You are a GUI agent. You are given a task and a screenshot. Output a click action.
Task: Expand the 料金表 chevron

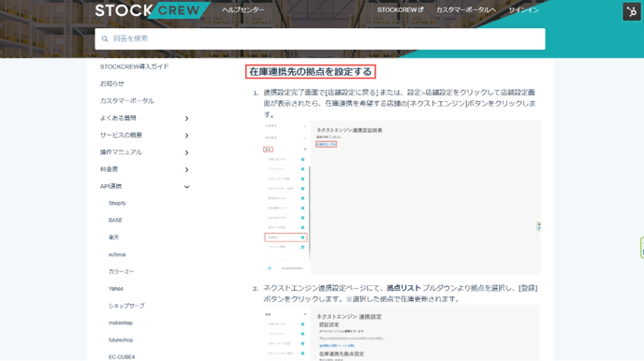point(186,170)
